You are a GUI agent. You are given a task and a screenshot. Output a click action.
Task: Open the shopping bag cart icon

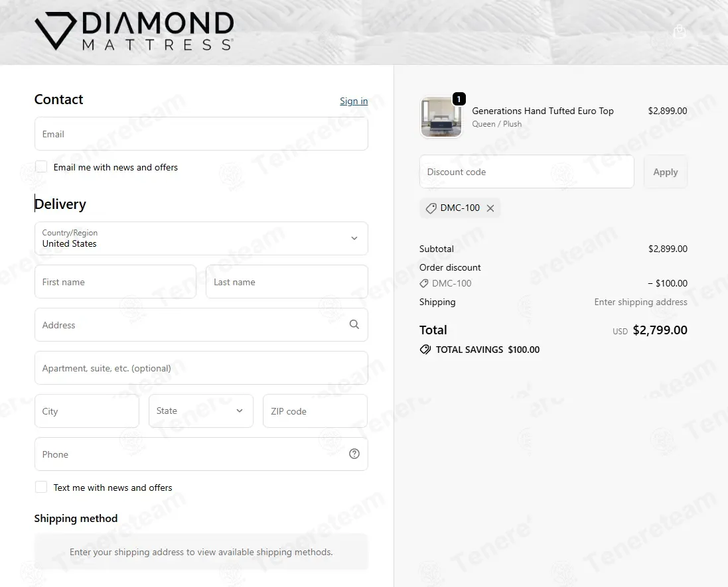tap(680, 32)
